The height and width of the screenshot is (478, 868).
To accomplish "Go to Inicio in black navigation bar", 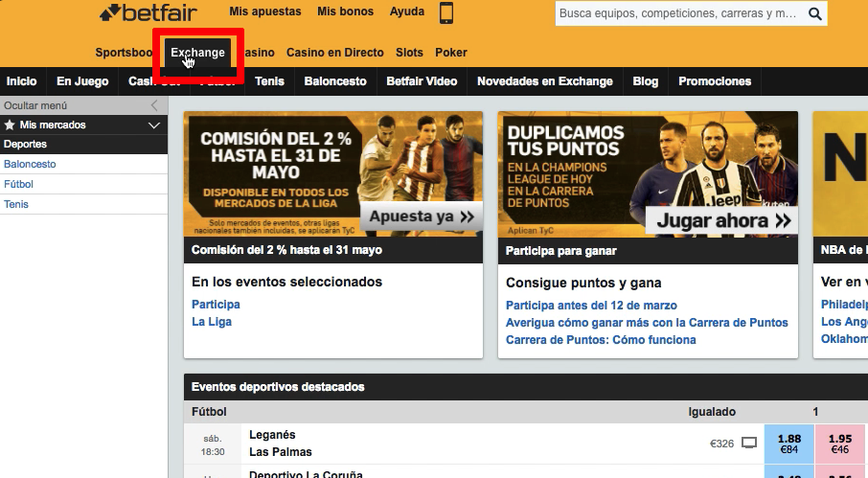I will tap(22, 81).
